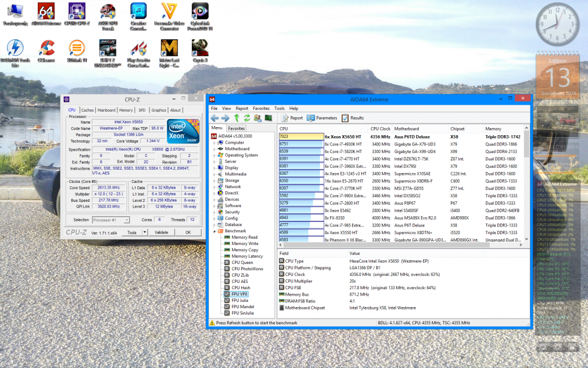Launch Metro Last Light desktop icon
The width and height of the screenshot is (588, 368).
point(169,53)
